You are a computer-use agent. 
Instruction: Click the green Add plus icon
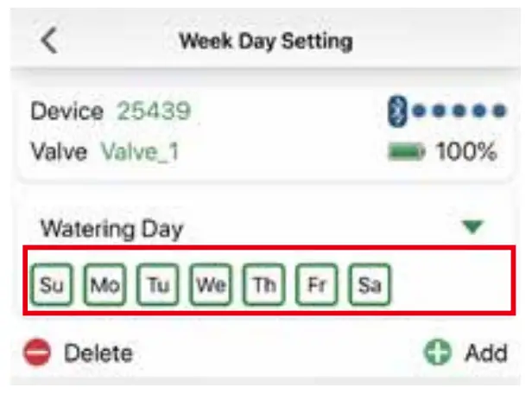click(438, 353)
